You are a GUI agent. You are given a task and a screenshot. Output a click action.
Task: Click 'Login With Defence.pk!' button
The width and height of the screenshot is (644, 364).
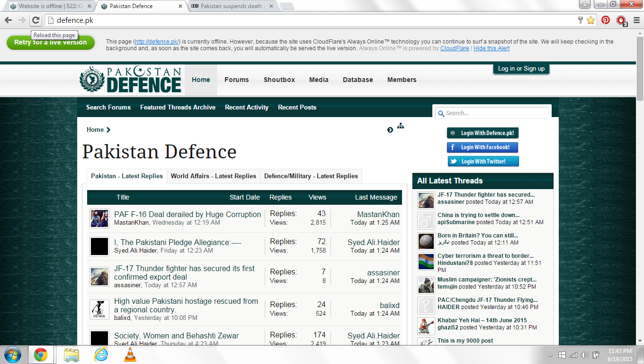[x=483, y=133]
